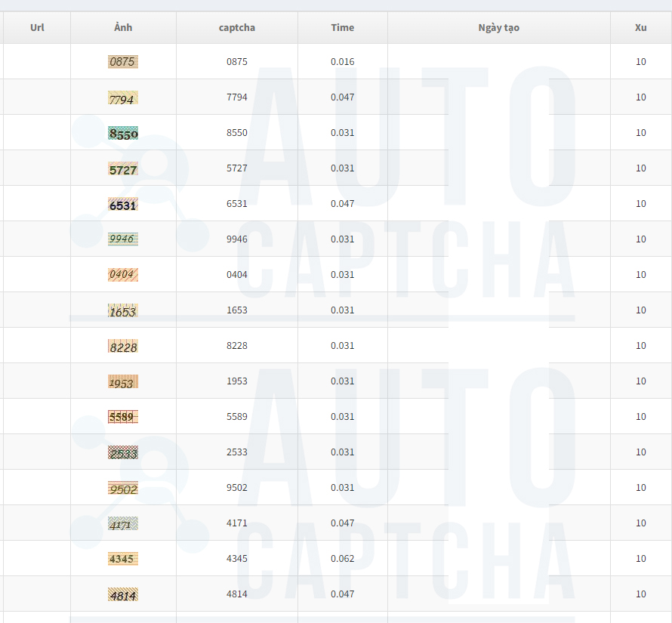
Task: Sort by the Time column header
Action: pos(343,27)
